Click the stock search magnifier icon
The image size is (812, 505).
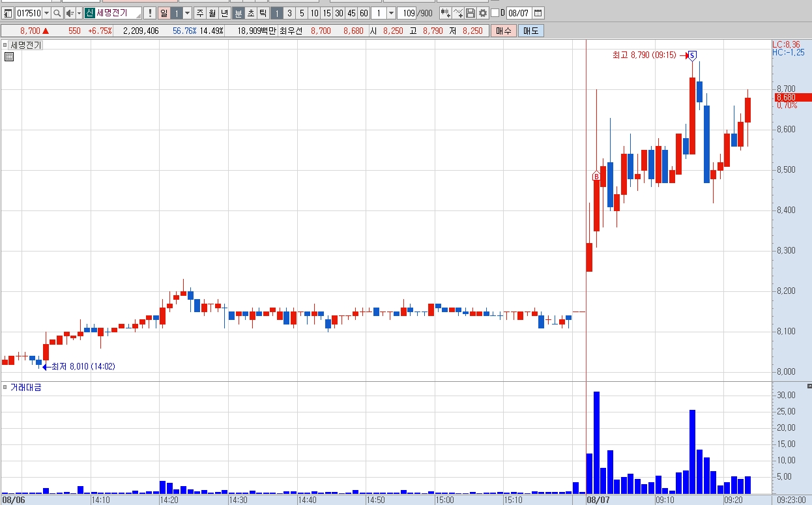point(57,13)
